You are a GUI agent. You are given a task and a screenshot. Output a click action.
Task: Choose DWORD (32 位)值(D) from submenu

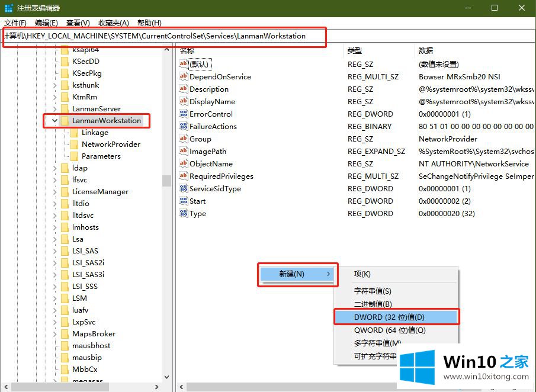396,317
